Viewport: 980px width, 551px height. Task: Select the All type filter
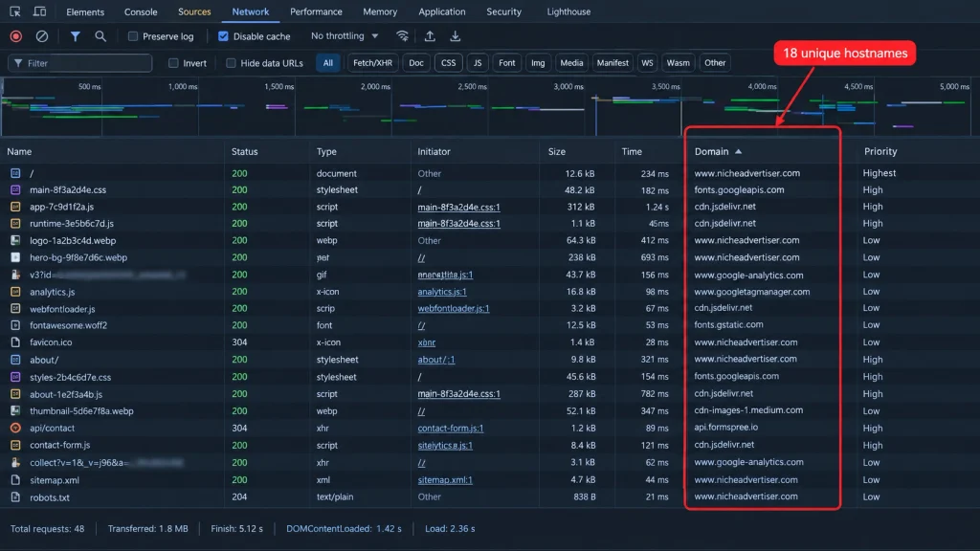click(x=328, y=63)
